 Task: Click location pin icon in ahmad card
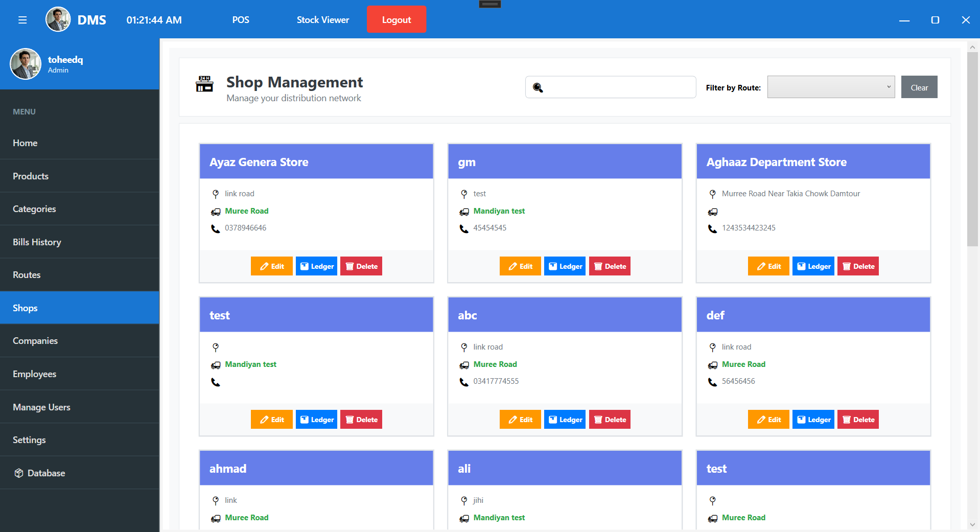[216, 501]
